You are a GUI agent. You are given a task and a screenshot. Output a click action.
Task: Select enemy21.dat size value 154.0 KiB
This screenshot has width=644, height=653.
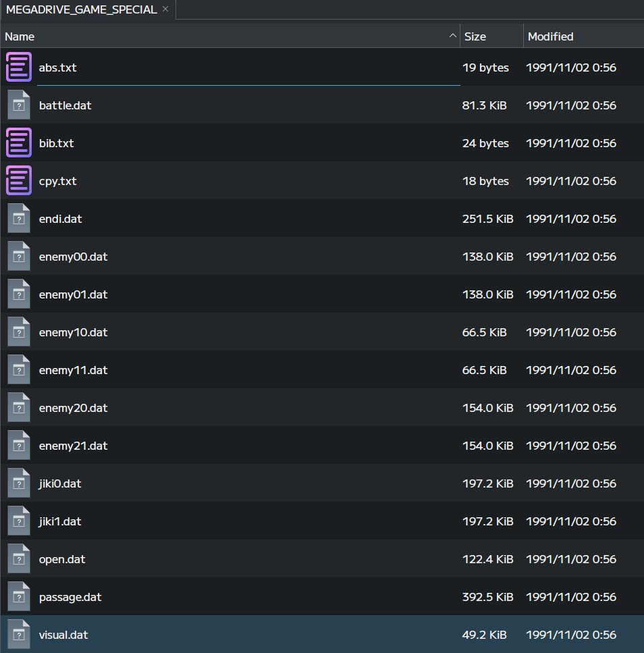(487, 446)
